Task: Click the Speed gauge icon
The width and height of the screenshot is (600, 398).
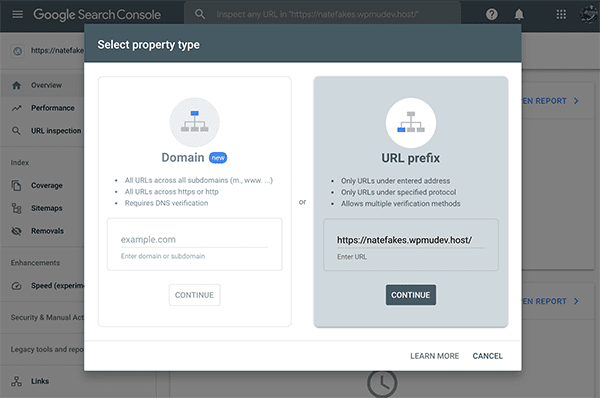Action: click(16, 286)
